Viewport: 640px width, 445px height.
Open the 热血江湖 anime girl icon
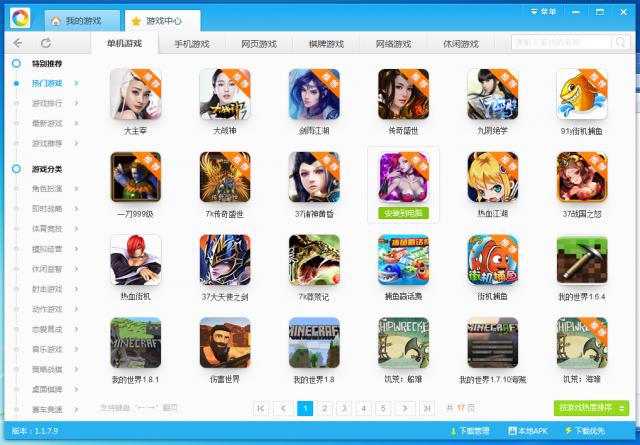pos(493,177)
